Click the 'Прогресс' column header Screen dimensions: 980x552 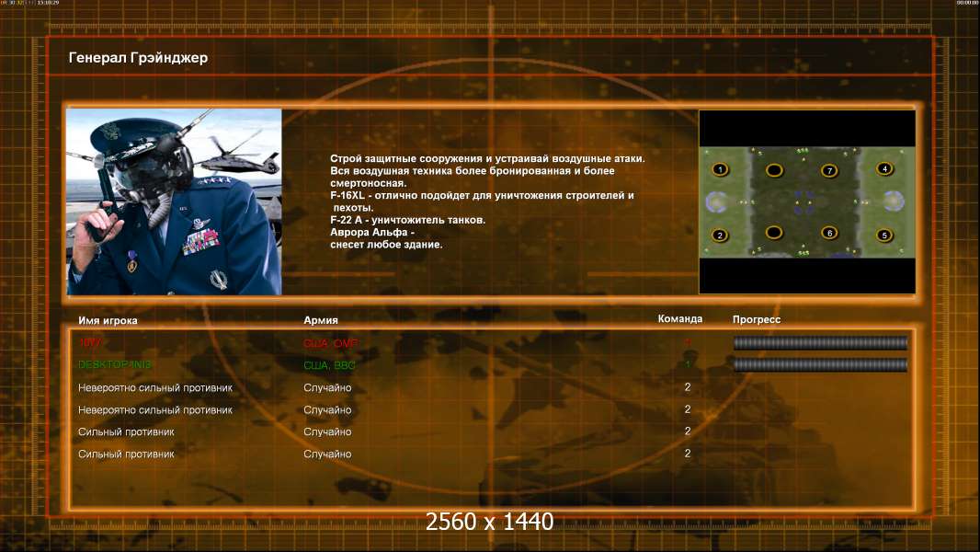tap(757, 319)
